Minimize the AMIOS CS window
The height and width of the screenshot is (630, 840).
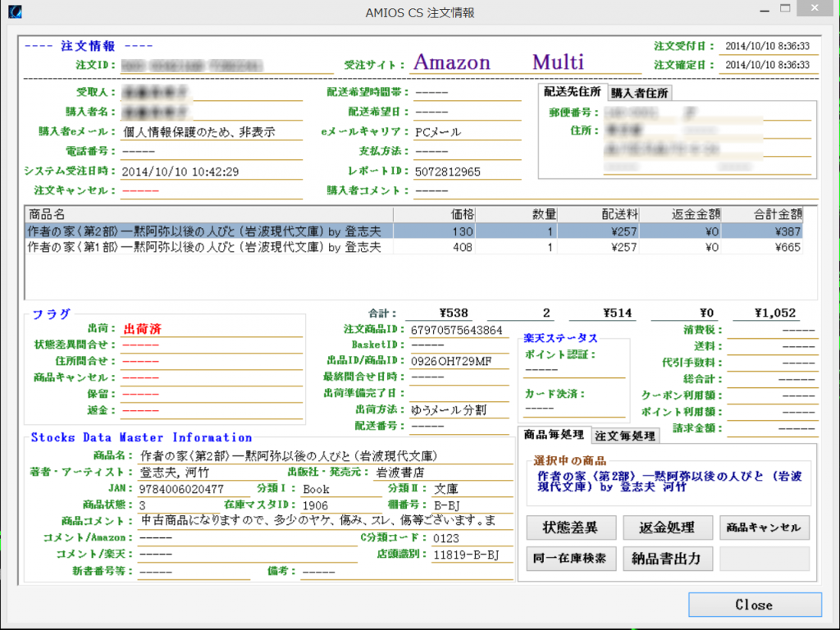765,11
